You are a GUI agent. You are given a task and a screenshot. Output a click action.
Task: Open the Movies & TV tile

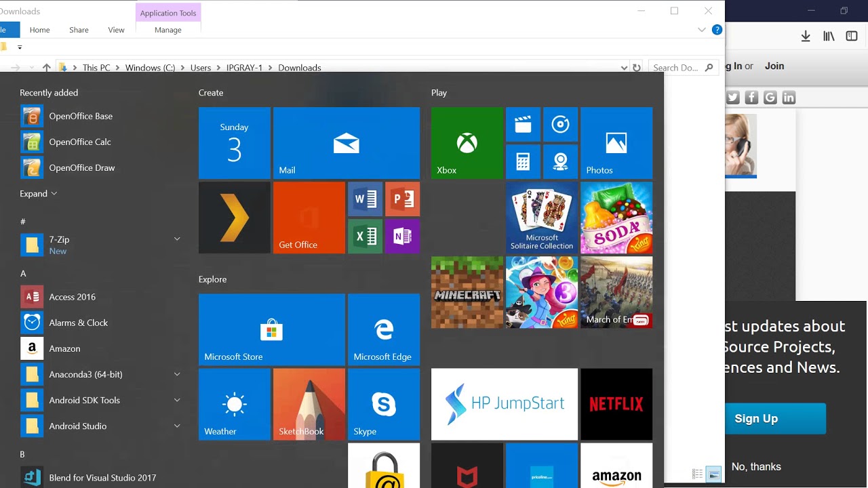523,125
